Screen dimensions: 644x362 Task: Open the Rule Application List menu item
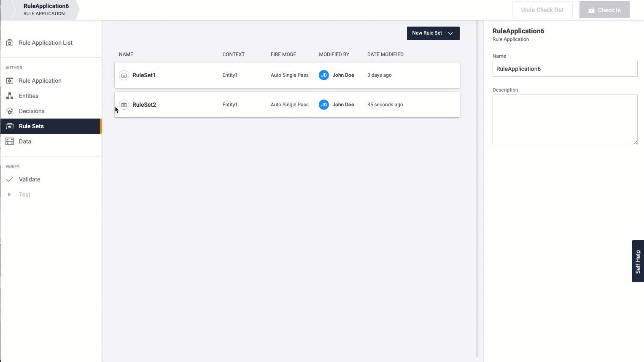pos(51,43)
